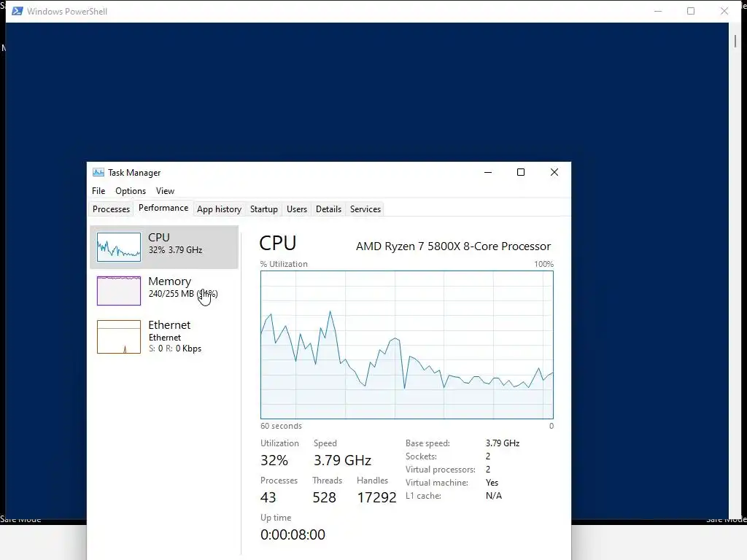Viewport: 747px width, 560px height.
Task: Select the Memory usage thumbnail
Action: (119, 290)
